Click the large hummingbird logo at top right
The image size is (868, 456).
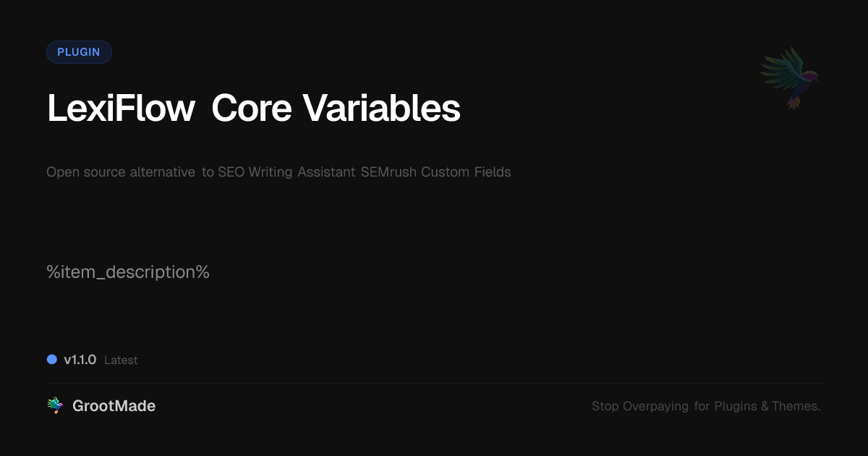tap(791, 77)
